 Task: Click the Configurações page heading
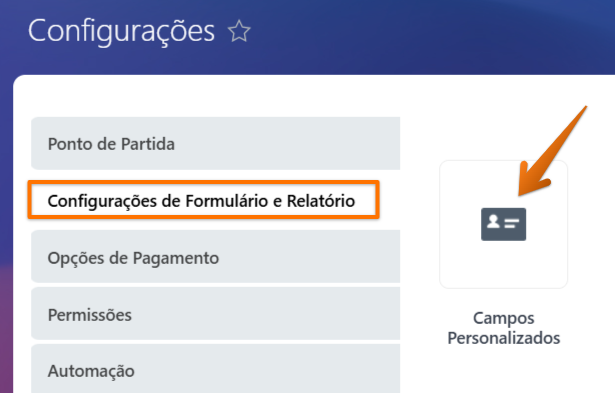(121, 31)
